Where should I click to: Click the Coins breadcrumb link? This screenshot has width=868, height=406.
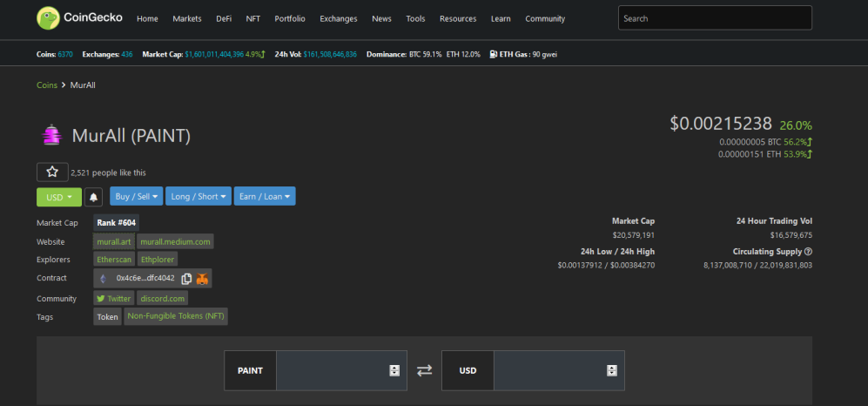point(47,85)
